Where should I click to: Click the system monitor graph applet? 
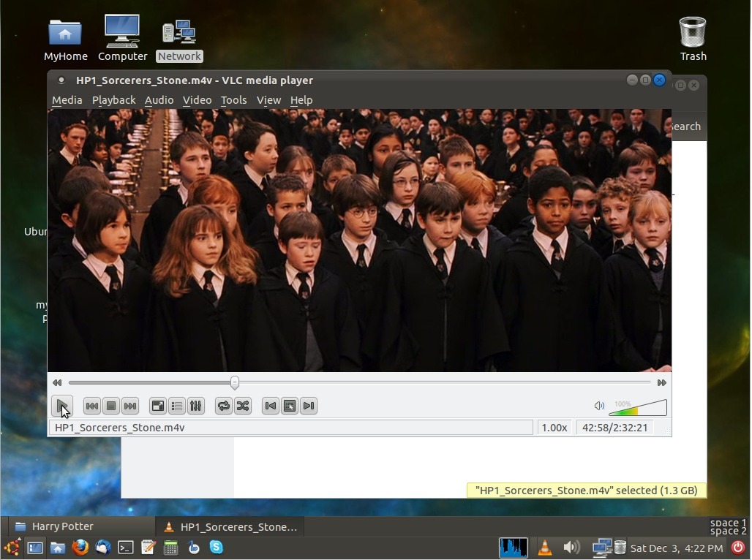coord(514,548)
